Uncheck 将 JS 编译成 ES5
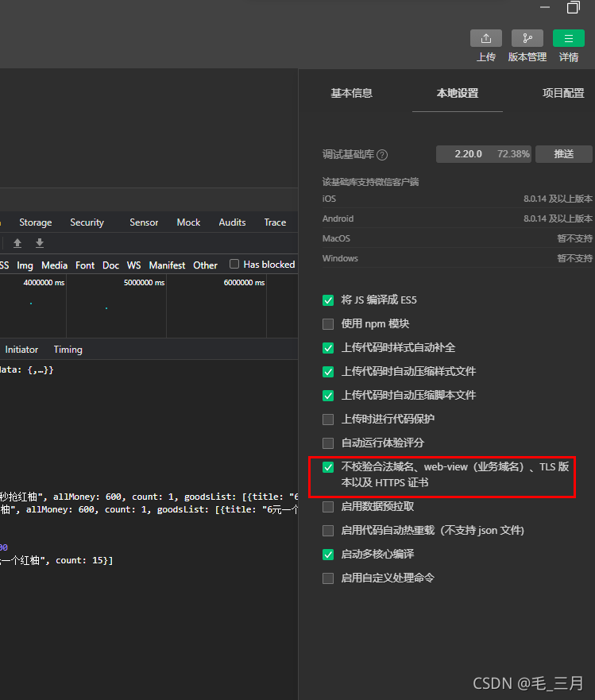 [328, 300]
